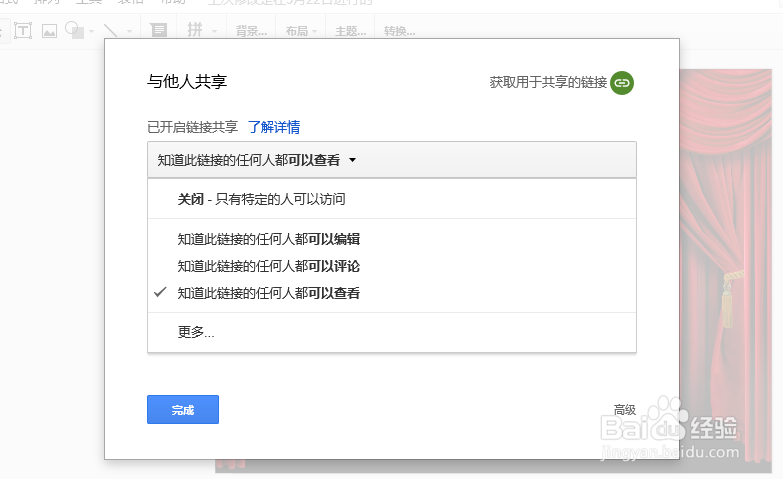783x479 pixels.
Task: Click the 与他人共享 dialog title
Action: click(187, 81)
